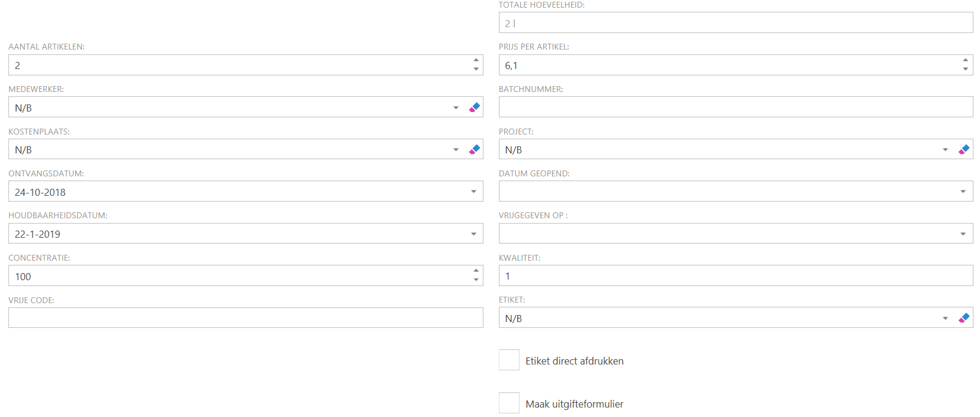Enable Etiket direct afdrukken checkbox
The image size is (980, 417).
click(509, 360)
